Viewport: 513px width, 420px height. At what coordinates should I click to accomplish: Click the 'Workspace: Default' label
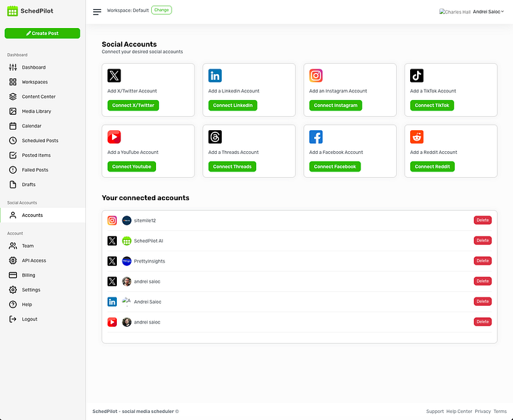[x=127, y=10]
